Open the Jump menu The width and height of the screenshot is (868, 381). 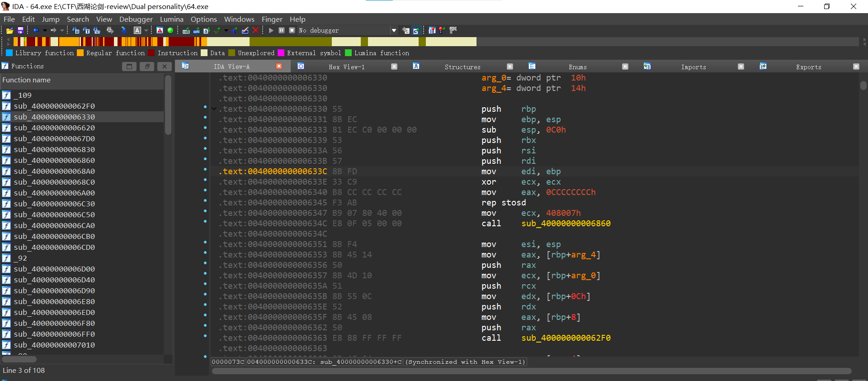coord(51,19)
